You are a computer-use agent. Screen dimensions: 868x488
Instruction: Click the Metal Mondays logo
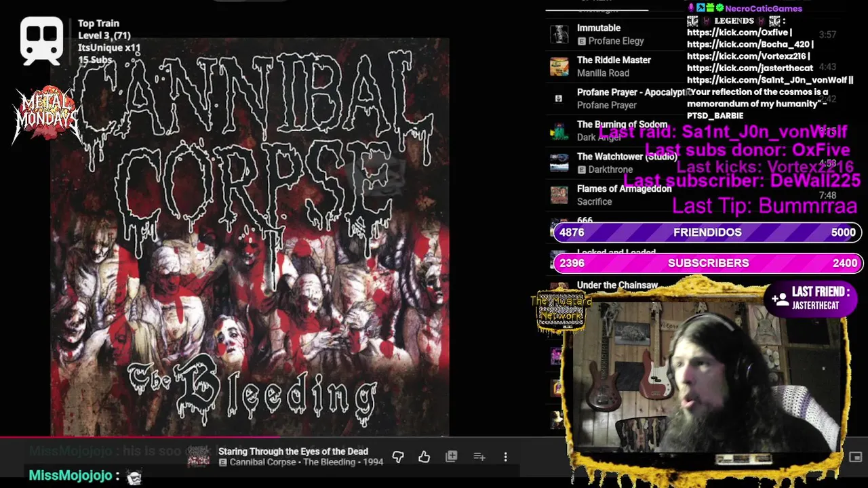tap(46, 115)
